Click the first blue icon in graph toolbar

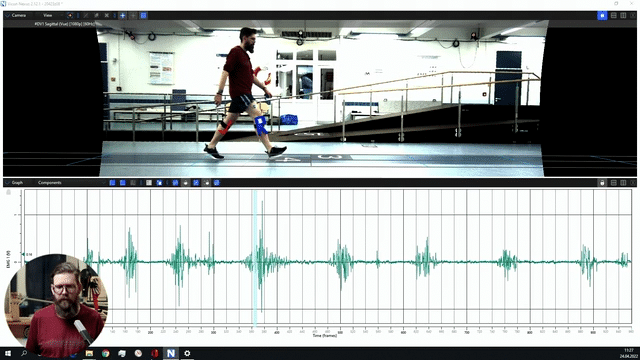112,182
